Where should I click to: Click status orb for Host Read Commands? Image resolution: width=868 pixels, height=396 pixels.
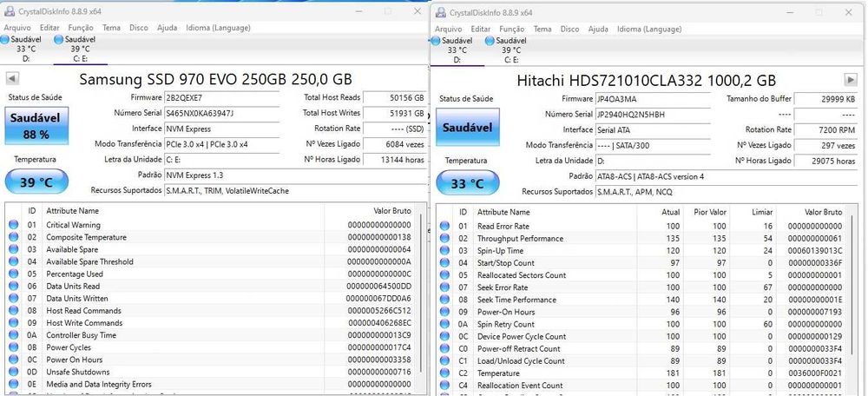pyautogui.click(x=13, y=310)
